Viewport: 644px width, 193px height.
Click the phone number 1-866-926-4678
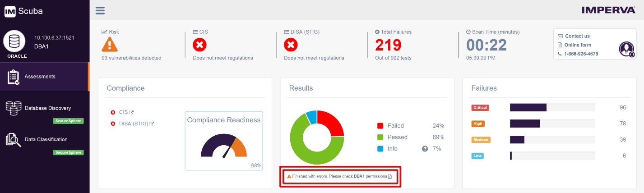[x=581, y=54]
